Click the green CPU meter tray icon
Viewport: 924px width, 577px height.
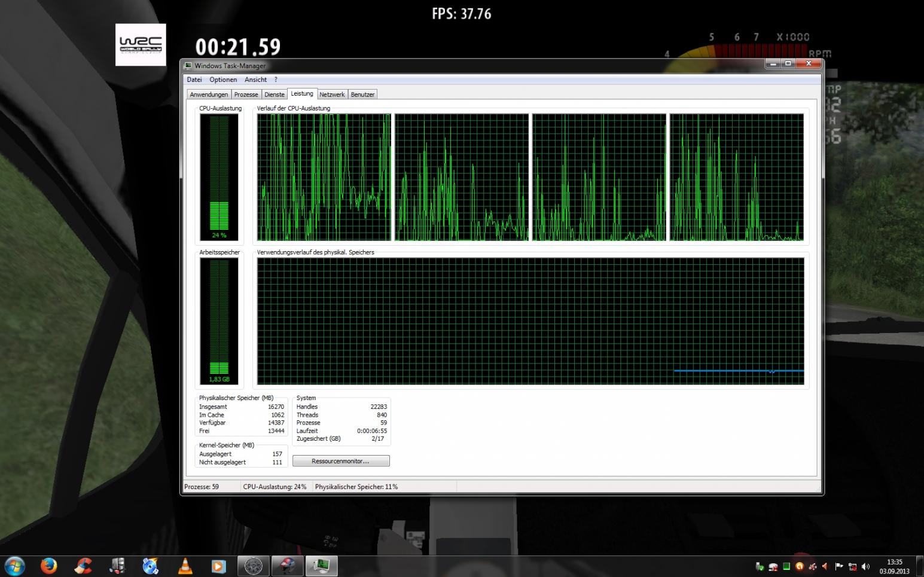pyautogui.click(x=786, y=566)
